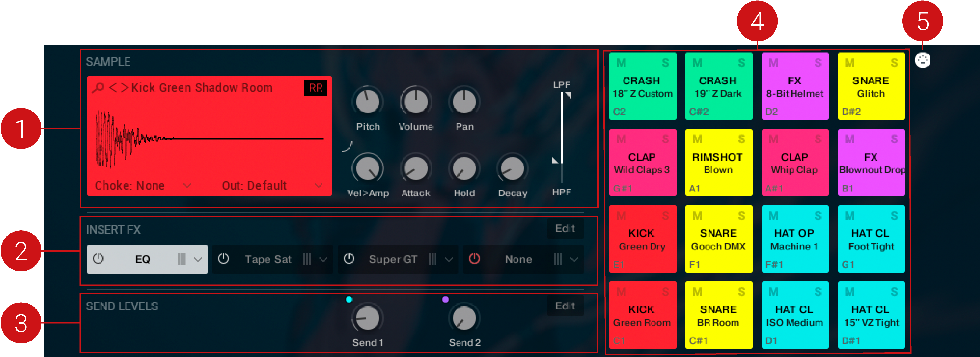This screenshot has height=357, width=980.
Task: Bypass the Tape Sat effect power icon
Action: click(x=223, y=259)
